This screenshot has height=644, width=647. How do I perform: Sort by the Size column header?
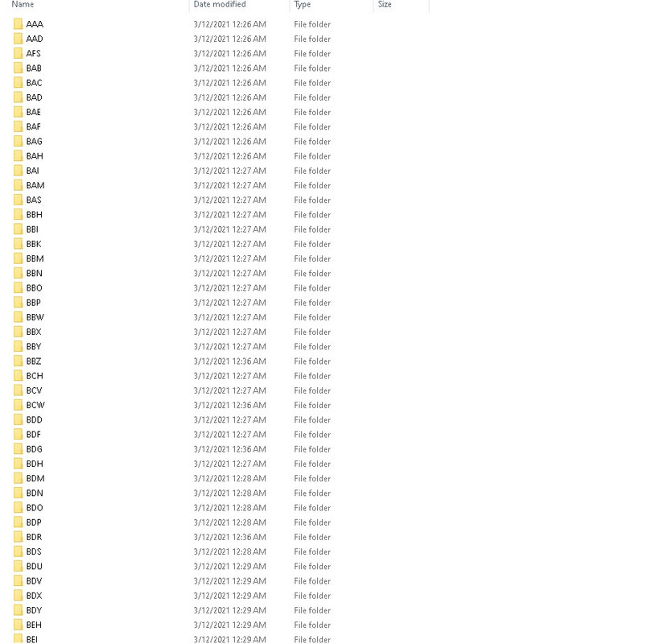coord(385,5)
